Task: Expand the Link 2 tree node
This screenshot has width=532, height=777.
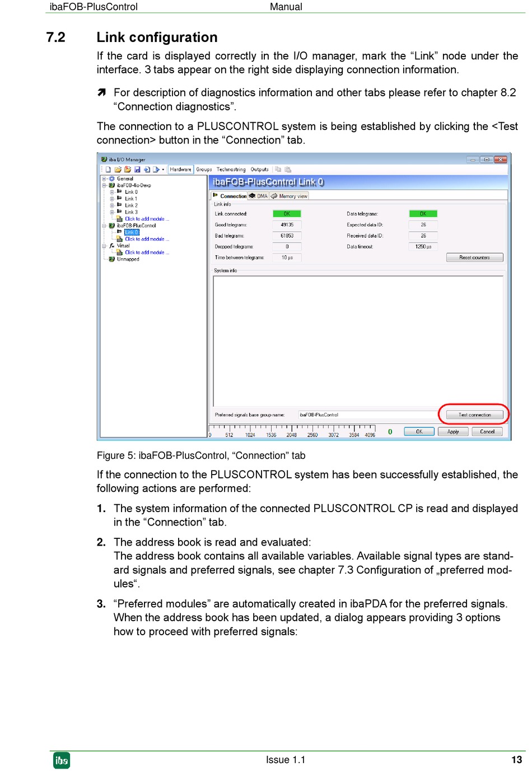Action: [112, 206]
